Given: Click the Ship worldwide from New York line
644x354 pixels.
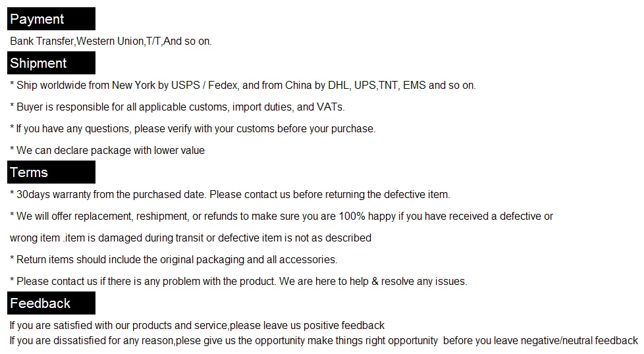Looking at the screenshot, I should pyautogui.click(x=242, y=86).
